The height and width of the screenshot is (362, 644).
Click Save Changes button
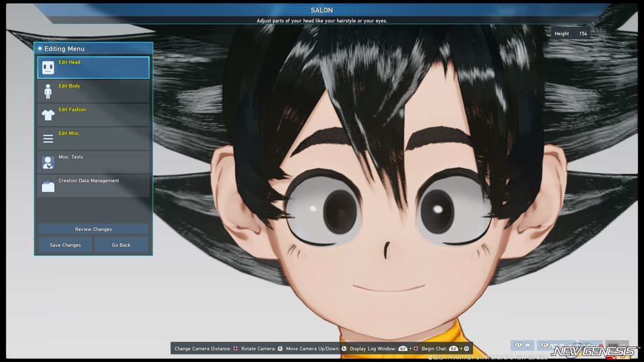(65, 245)
